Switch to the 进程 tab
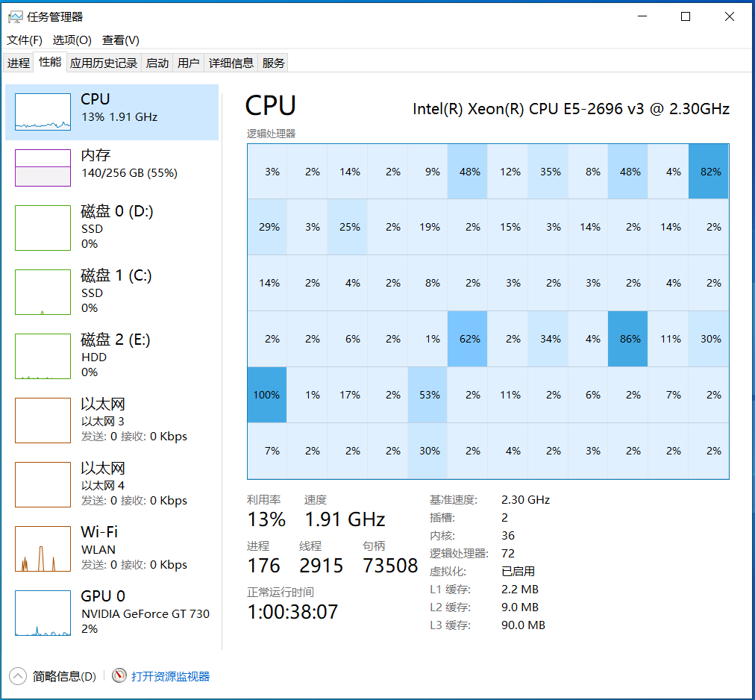The width and height of the screenshot is (755, 700). click(18, 63)
